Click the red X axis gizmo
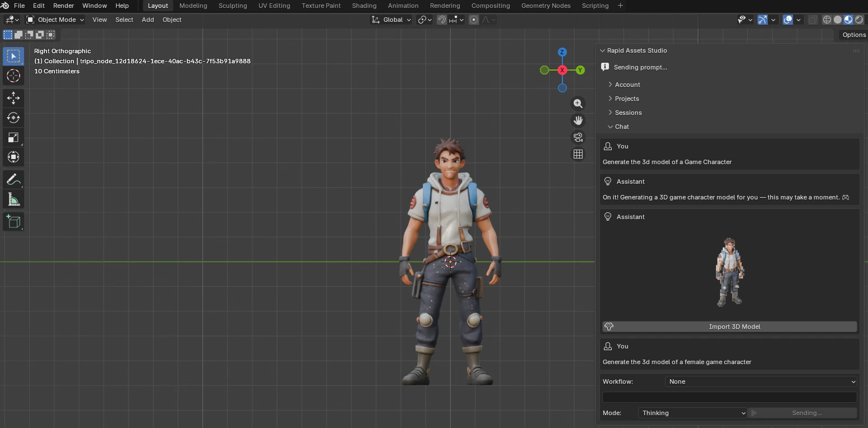This screenshot has height=428, width=868. (562, 70)
